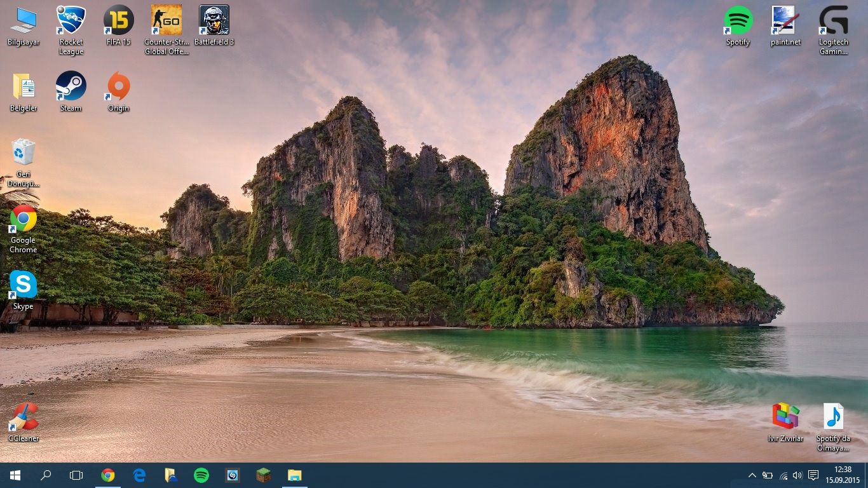Select the Steam desktop shortcut
This screenshot has width=868, height=488.
pos(71,92)
